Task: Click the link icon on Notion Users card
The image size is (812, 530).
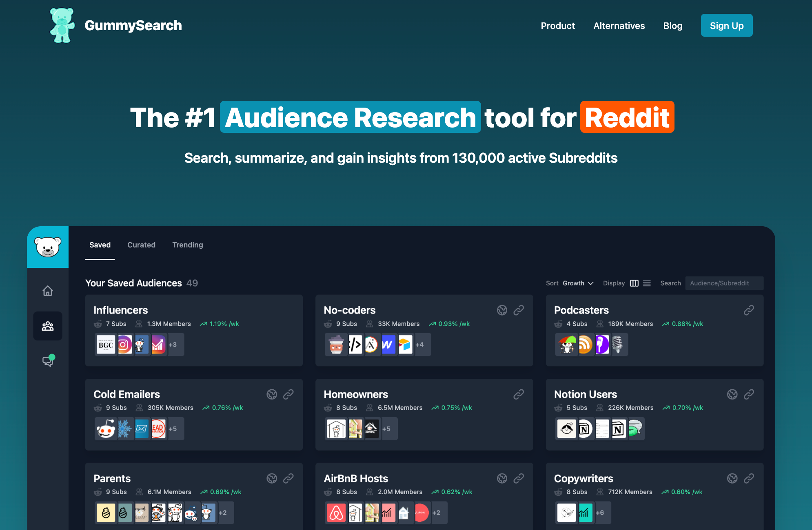Action: [749, 394]
